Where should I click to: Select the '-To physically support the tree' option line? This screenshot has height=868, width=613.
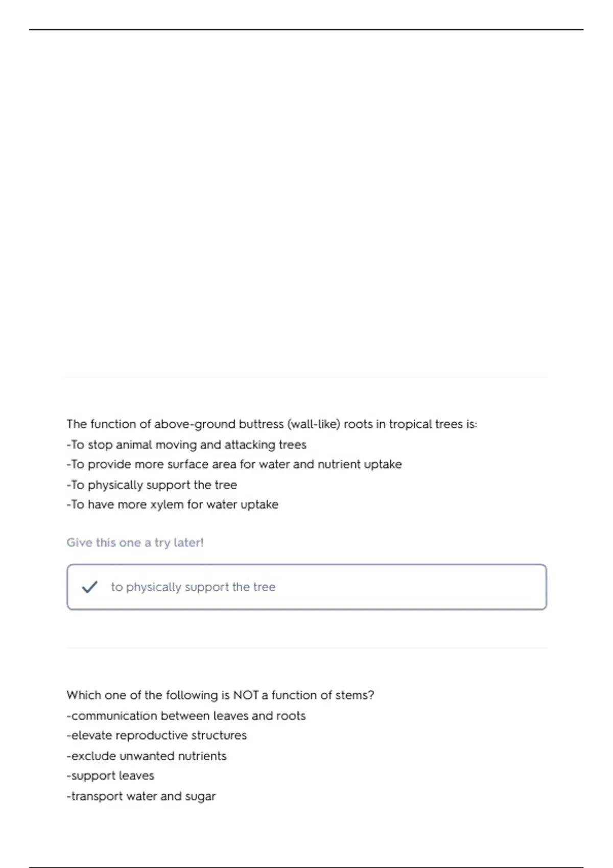point(152,485)
